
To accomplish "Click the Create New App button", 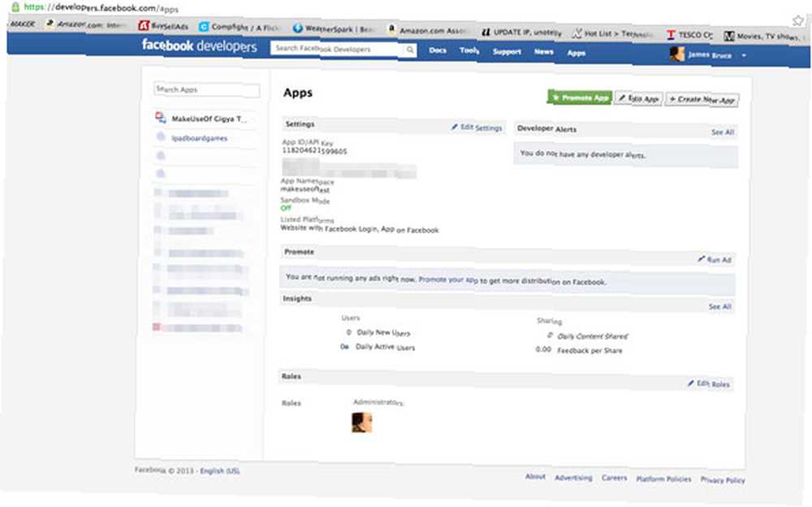I will click(x=702, y=100).
